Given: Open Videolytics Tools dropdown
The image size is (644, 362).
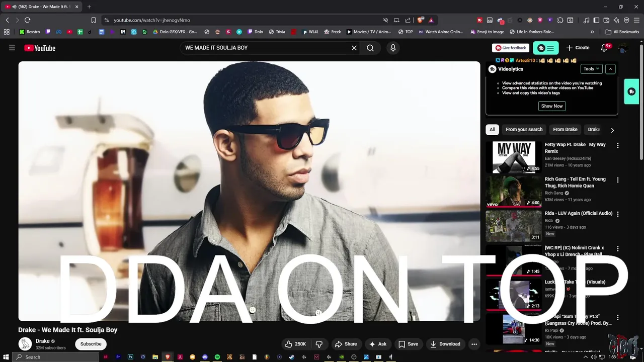Looking at the screenshot, I should (x=591, y=69).
